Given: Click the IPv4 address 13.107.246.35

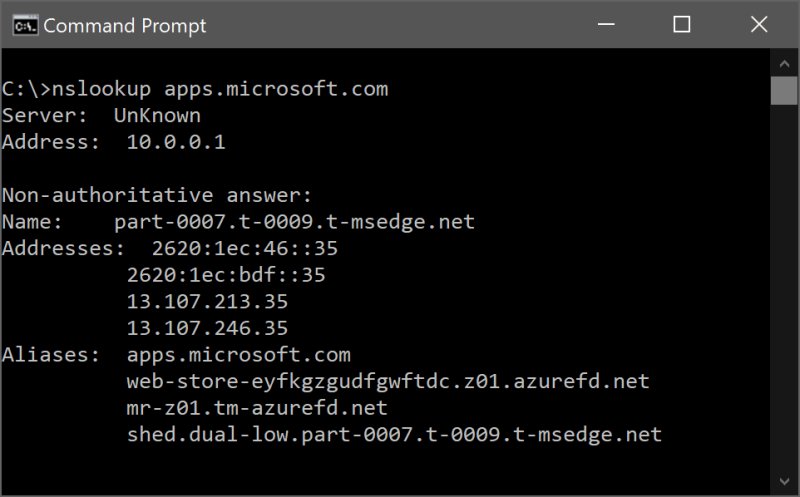Looking at the screenshot, I should [x=207, y=328].
